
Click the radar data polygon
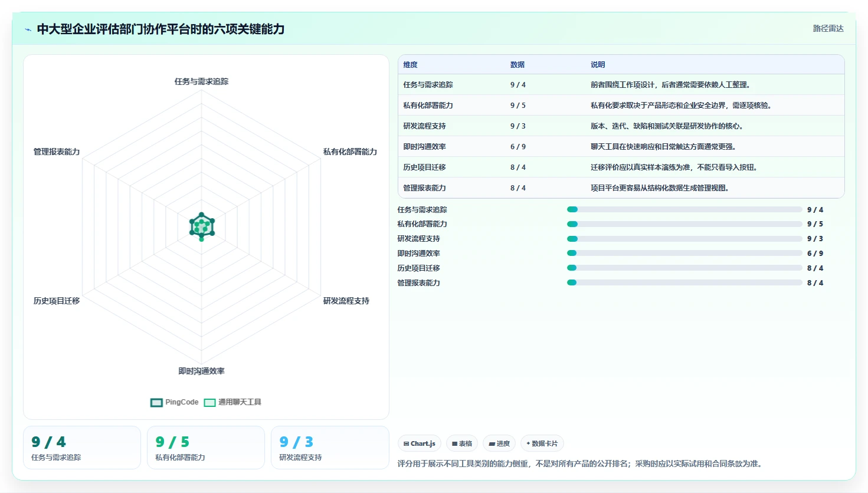click(x=202, y=226)
